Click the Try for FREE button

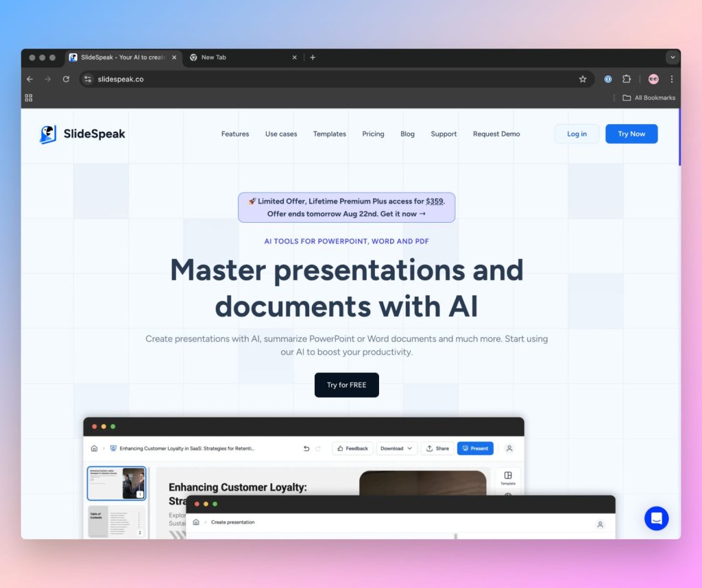pos(346,385)
